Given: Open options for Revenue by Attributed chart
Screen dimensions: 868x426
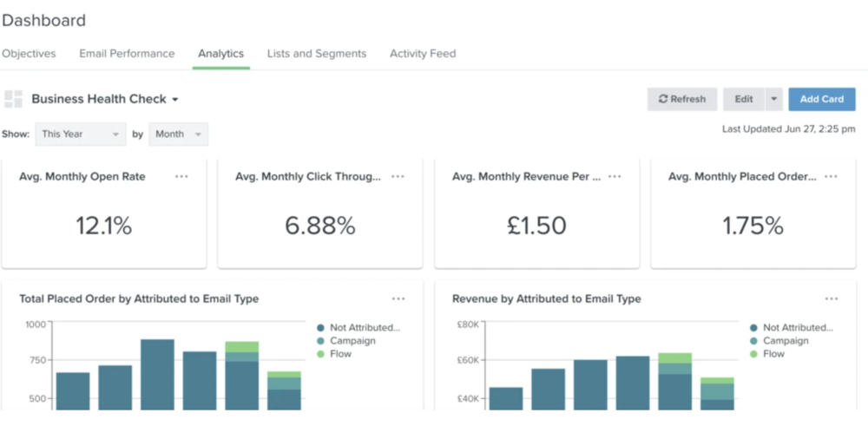Looking at the screenshot, I should (x=831, y=298).
